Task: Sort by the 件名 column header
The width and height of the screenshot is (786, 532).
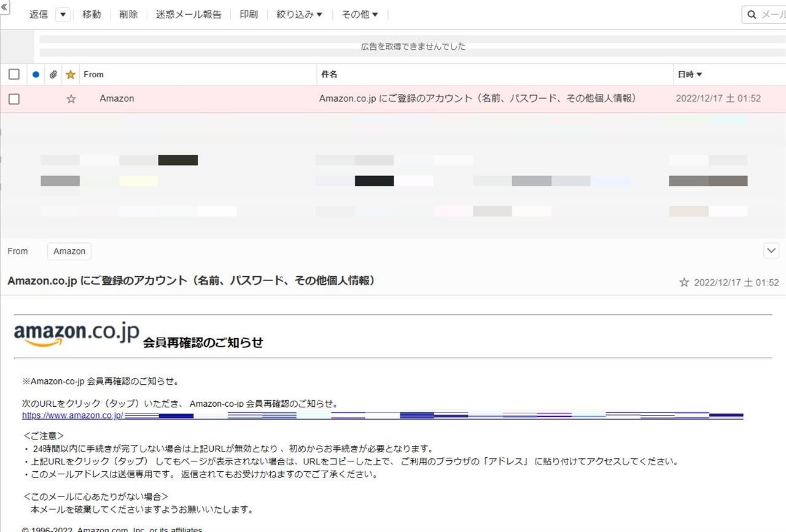Action: click(x=329, y=74)
